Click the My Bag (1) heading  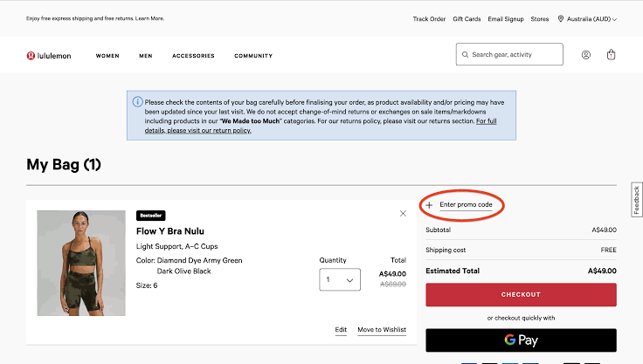point(64,164)
